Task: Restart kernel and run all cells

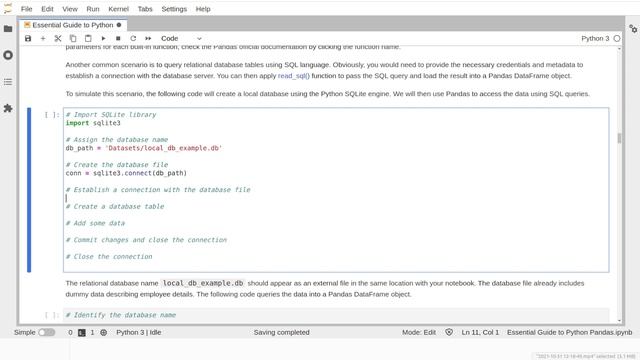Action: point(148,38)
